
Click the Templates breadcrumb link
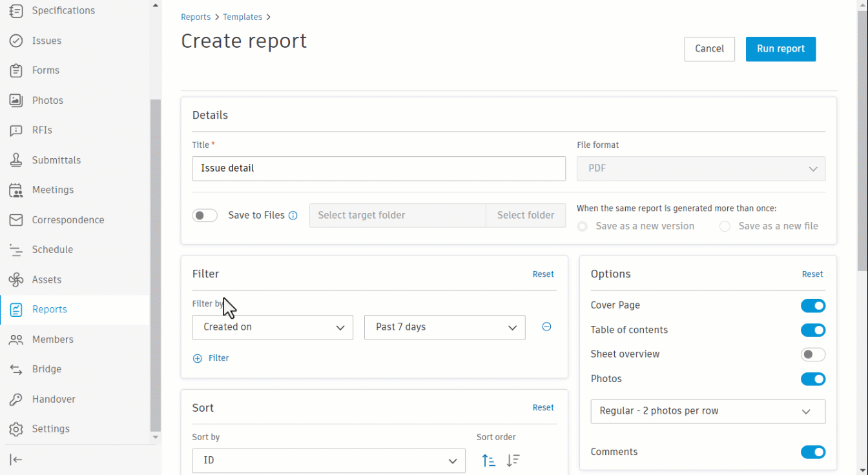pos(242,17)
